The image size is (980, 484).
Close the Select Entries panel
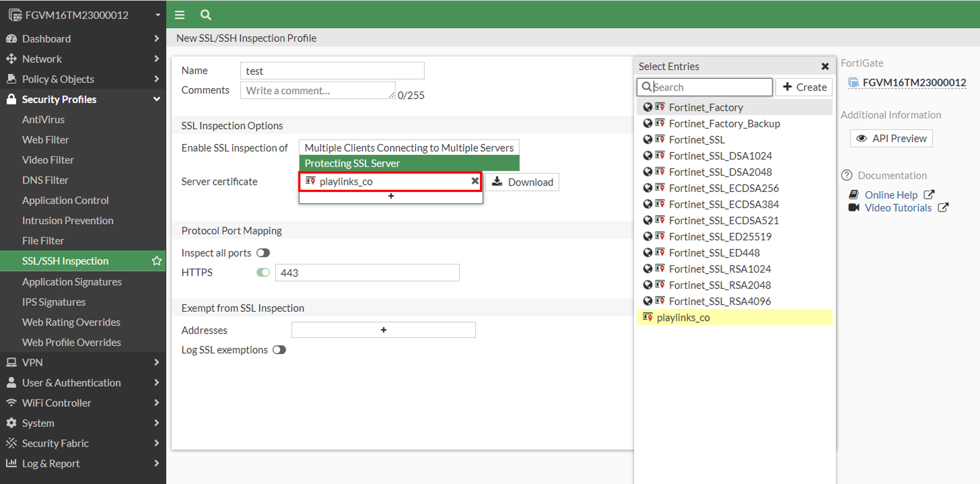point(825,66)
